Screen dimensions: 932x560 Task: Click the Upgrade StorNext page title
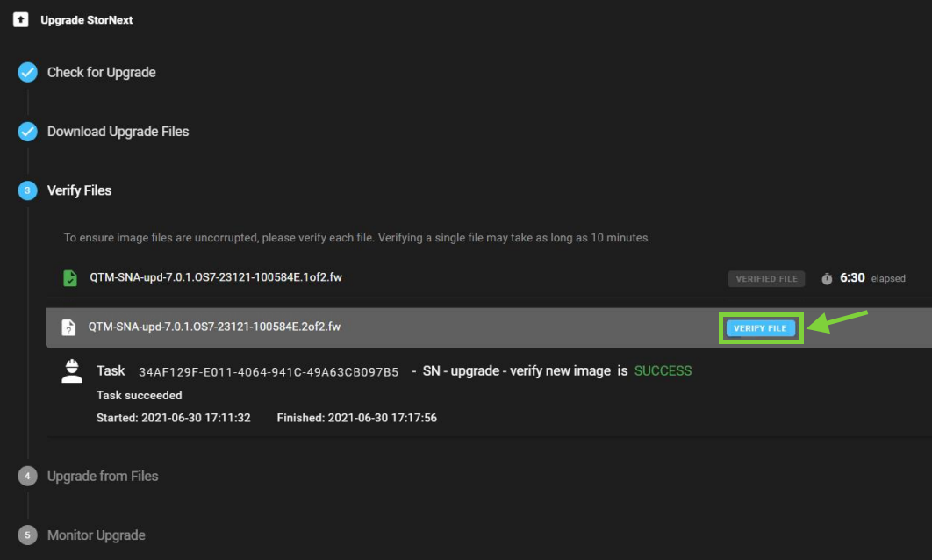(87, 19)
